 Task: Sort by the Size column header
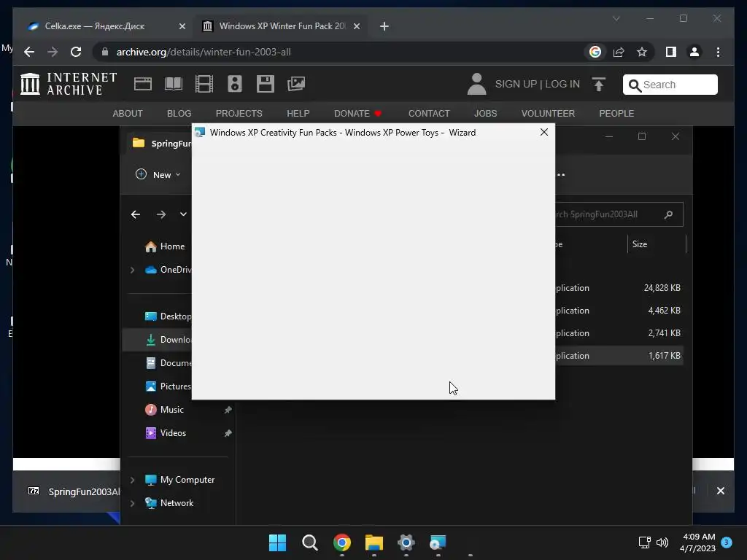click(639, 244)
